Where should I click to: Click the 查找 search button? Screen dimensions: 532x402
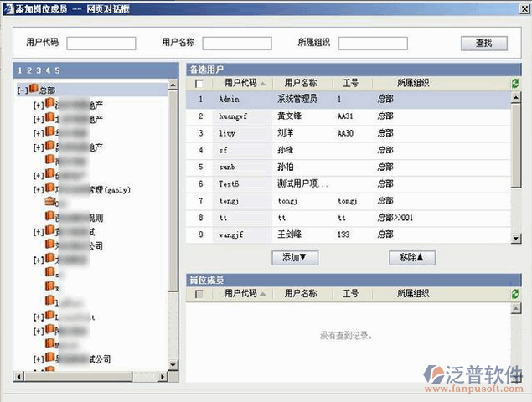483,43
